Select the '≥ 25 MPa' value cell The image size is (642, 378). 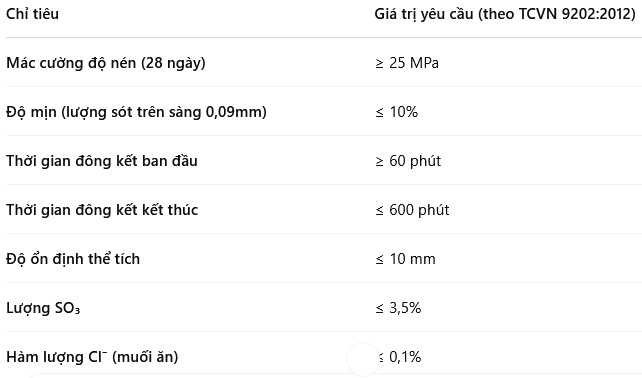407,63
